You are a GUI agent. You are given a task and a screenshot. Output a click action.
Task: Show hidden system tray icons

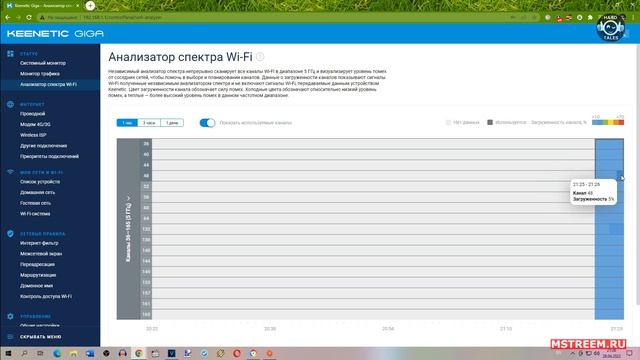[x=572, y=353]
